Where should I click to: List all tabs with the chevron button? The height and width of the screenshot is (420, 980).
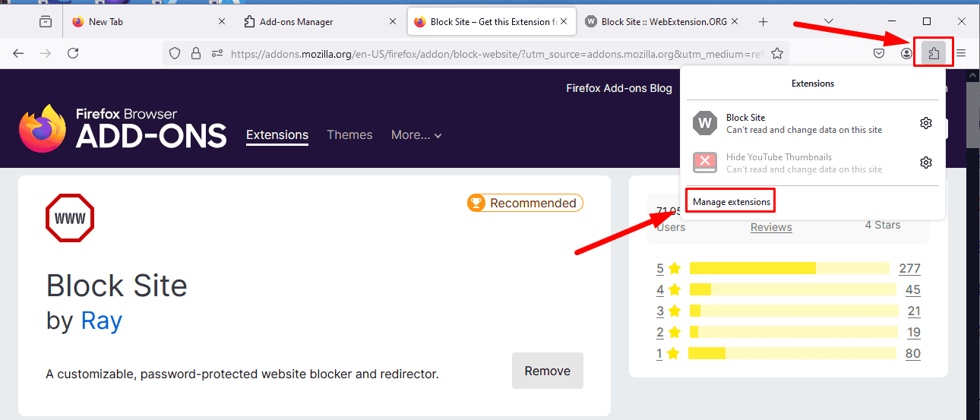coord(829,22)
